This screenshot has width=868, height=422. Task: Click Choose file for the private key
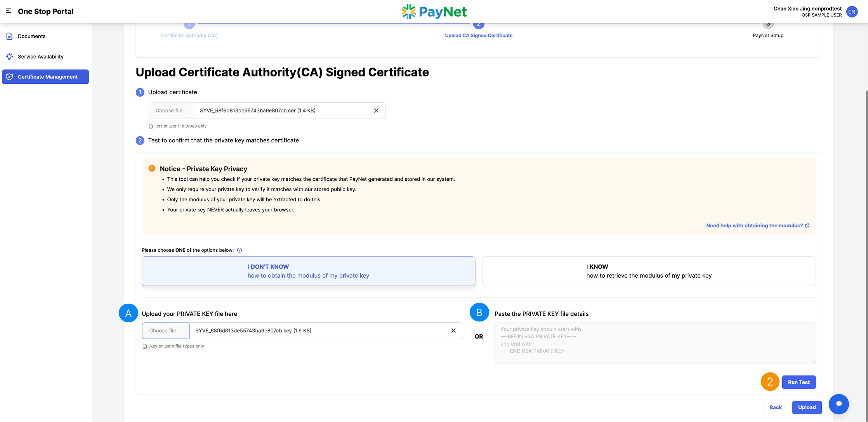(165, 330)
